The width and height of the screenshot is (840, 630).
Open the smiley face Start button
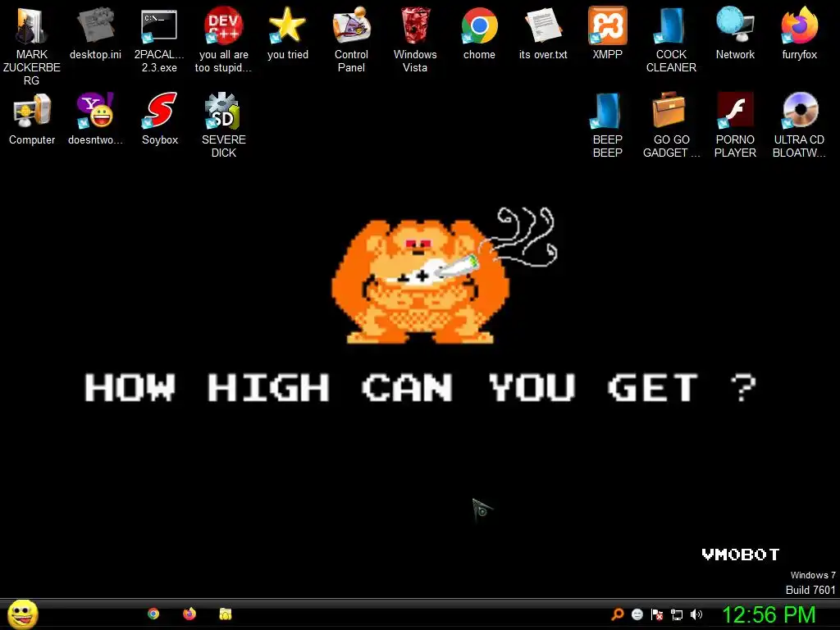tap(23, 614)
